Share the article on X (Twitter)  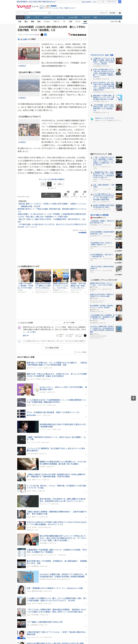click(42, 35)
